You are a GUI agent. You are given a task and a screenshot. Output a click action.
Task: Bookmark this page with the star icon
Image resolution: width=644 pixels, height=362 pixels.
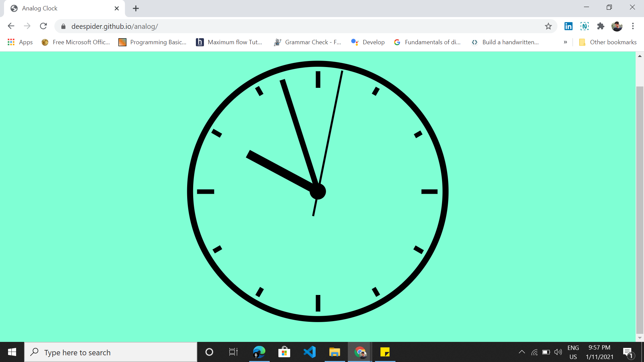[x=549, y=26]
